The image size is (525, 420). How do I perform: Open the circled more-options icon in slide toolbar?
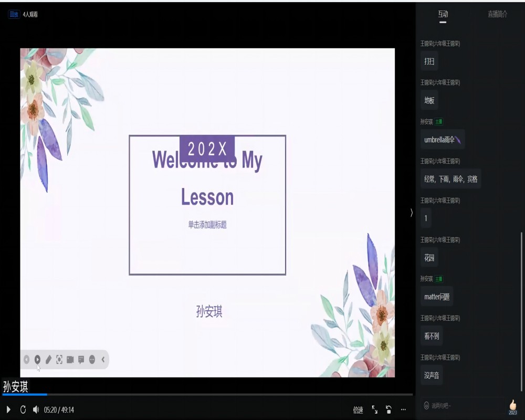click(92, 360)
